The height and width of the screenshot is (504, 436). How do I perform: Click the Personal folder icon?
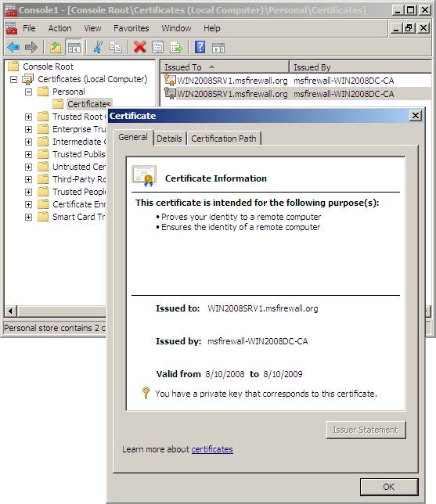pos(43,92)
